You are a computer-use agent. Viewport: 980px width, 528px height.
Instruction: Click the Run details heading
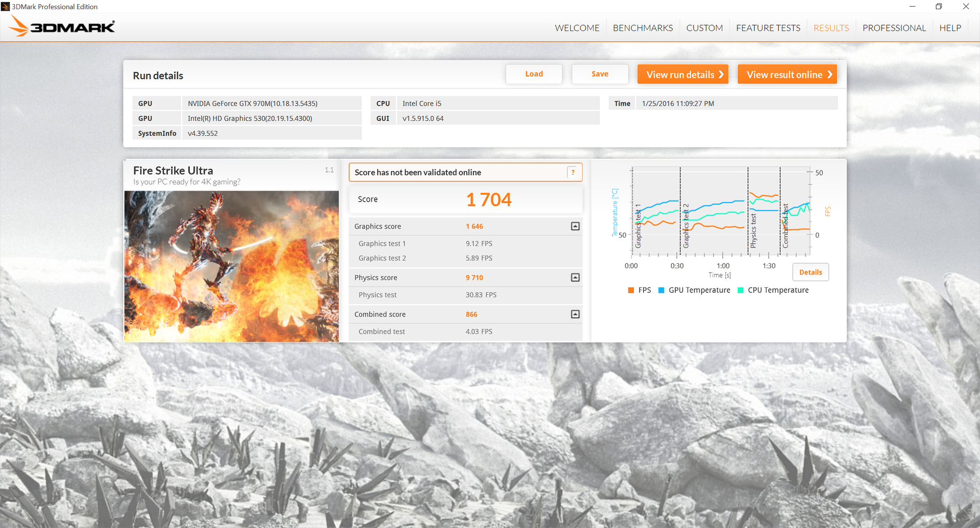tap(158, 76)
